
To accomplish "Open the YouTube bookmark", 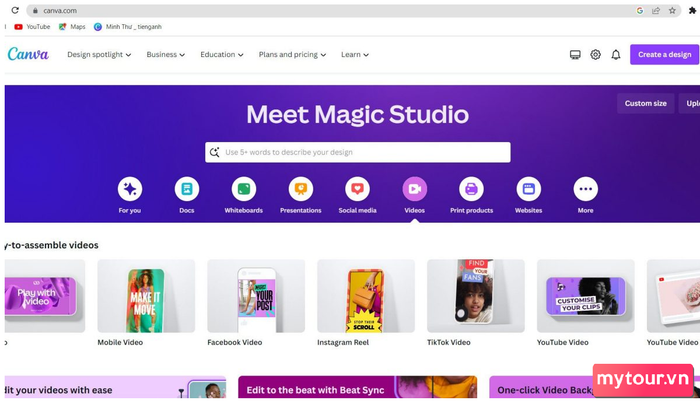I will pos(32,27).
